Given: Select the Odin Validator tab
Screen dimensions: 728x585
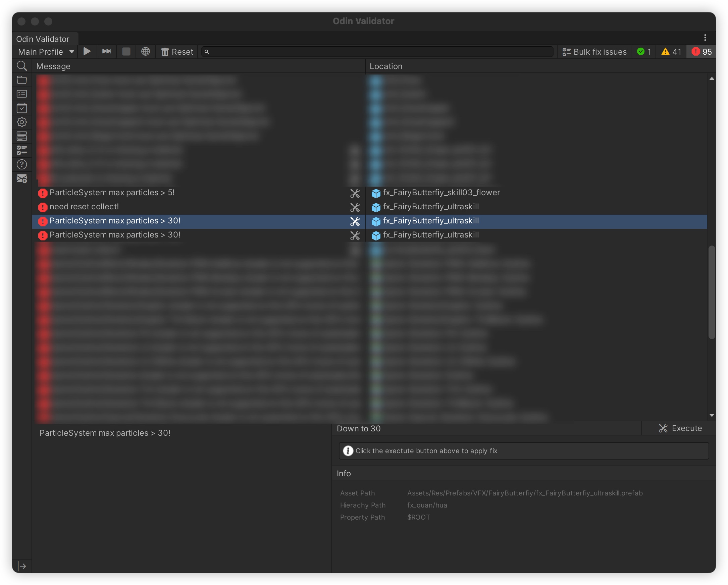Looking at the screenshot, I should click(x=43, y=39).
